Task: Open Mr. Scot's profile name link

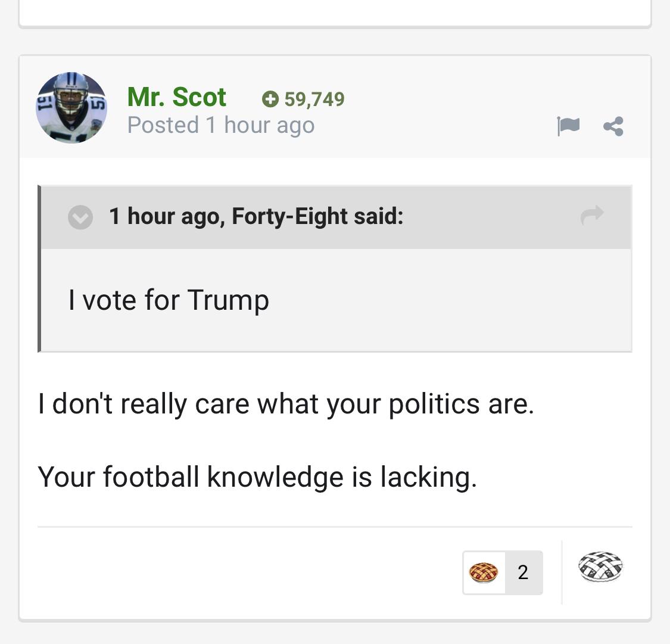Action: [x=176, y=97]
